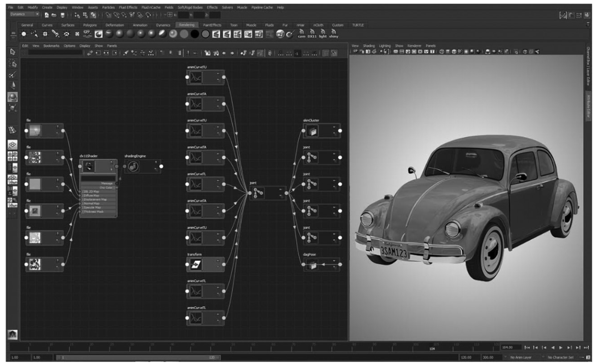The image size is (600, 364).
Task: Click the ambient light shelf icon
Action: pos(24,34)
